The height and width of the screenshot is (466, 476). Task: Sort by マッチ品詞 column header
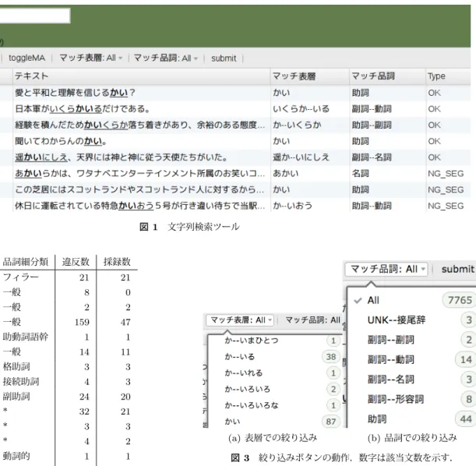click(387, 76)
